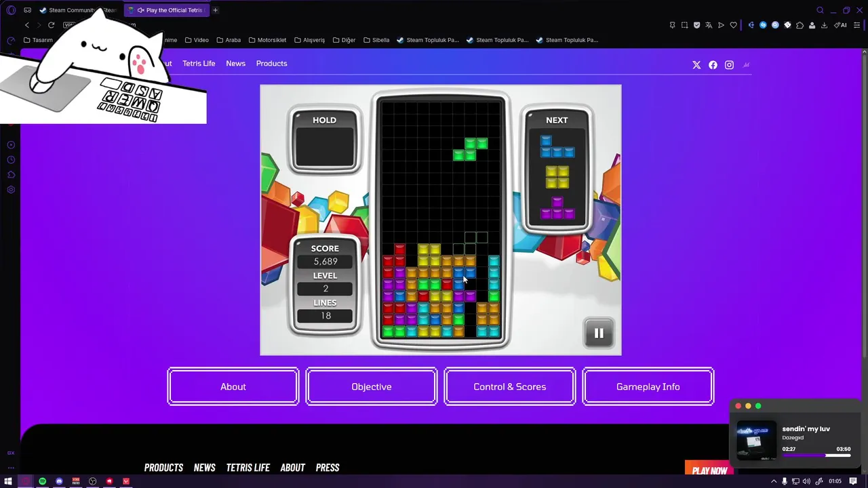Open the Objective info box
The image size is (868, 488).
[372, 386]
